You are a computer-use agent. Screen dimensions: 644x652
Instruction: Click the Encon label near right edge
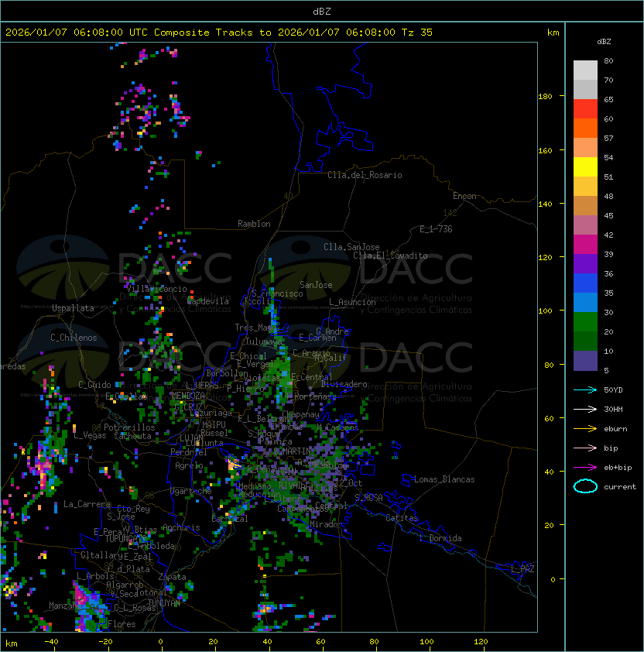[x=464, y=196]
